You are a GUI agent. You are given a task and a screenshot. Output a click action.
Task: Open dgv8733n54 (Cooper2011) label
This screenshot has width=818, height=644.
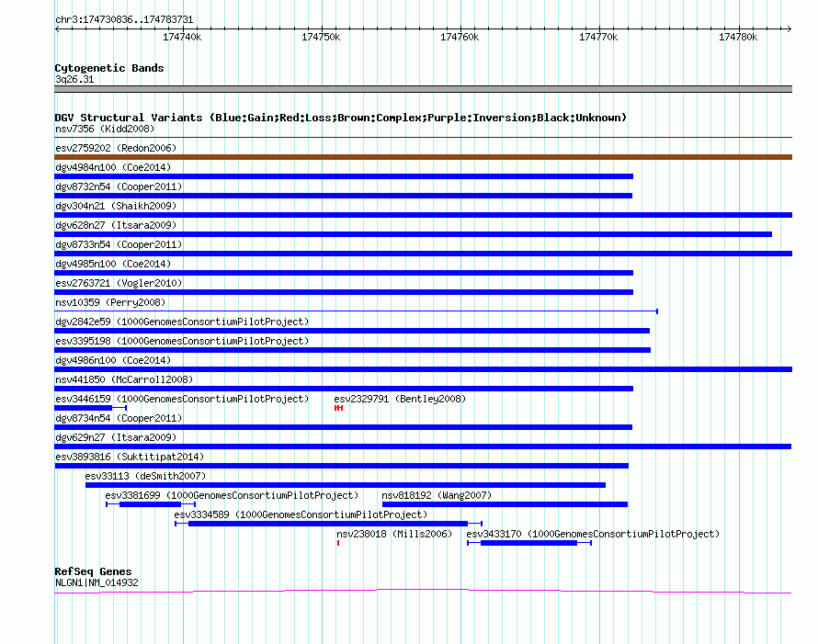[119, 244]
